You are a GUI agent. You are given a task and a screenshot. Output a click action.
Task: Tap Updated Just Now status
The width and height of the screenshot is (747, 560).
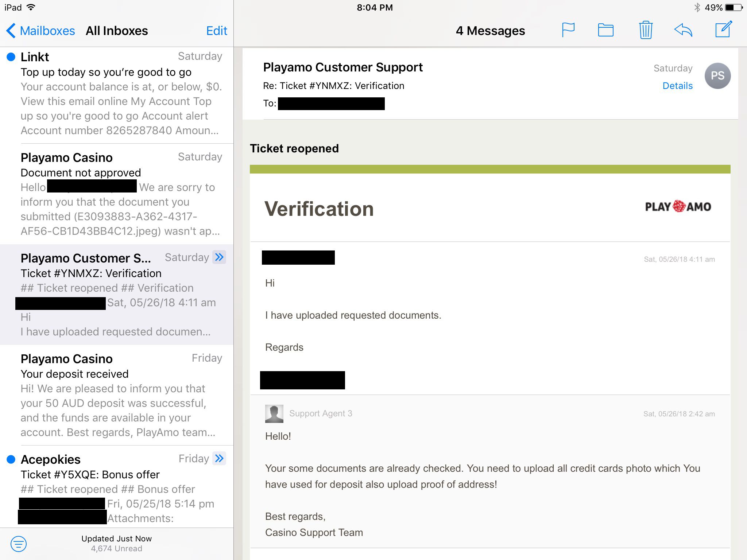coord(117,538)
